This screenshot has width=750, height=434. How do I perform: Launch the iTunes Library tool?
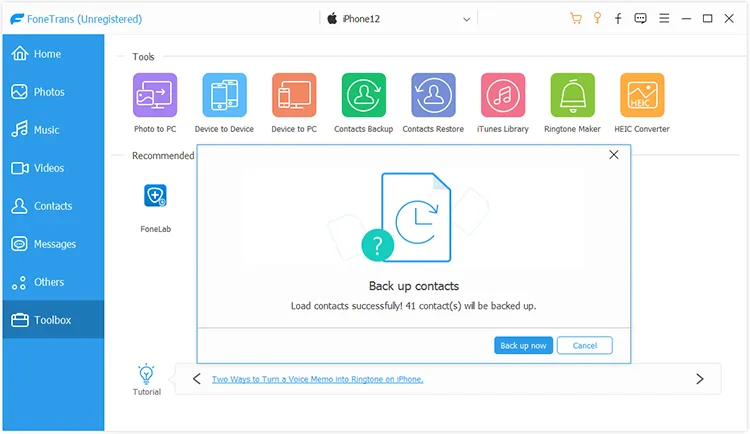503,95
